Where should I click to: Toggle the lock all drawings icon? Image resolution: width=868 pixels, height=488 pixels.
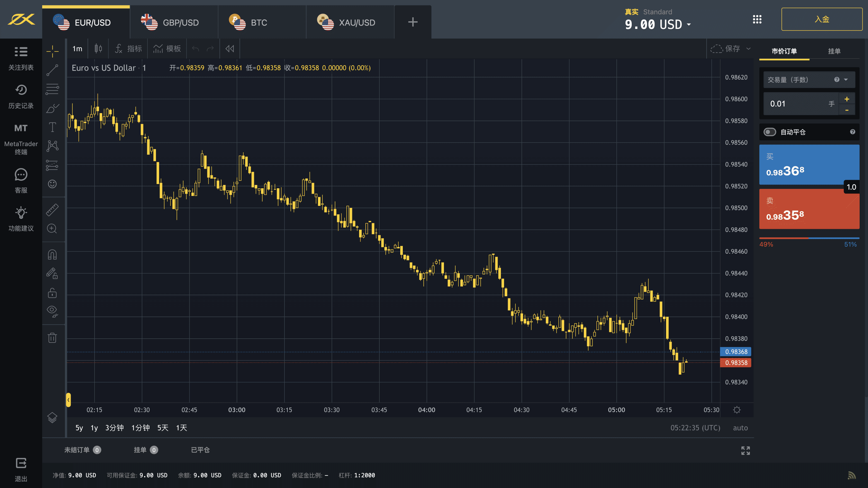(52, 293)
